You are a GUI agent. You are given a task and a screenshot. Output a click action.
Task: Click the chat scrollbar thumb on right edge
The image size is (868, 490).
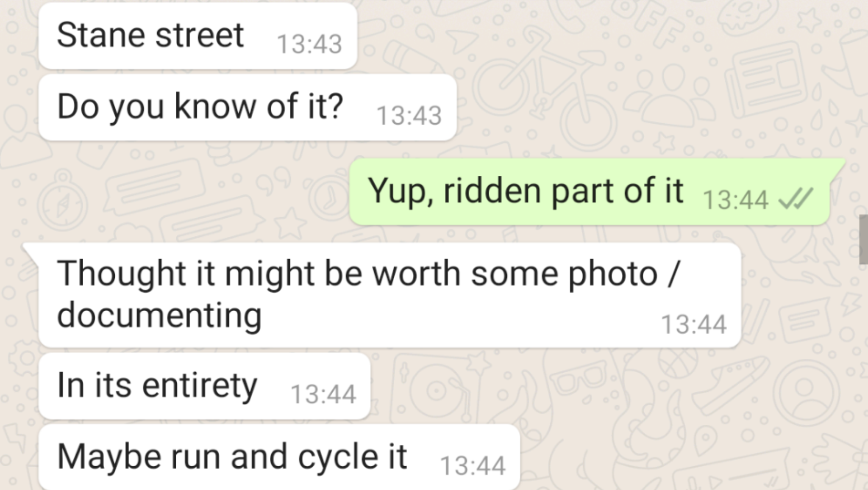click(863, 239)
